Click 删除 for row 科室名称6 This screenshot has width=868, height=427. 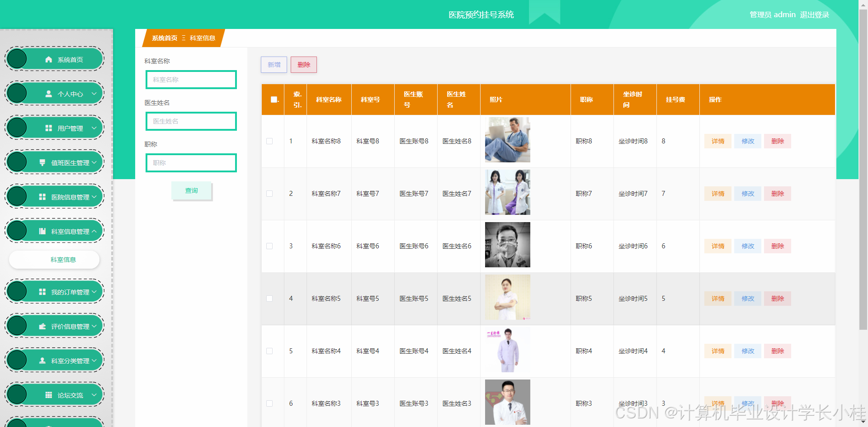point(778,246)
